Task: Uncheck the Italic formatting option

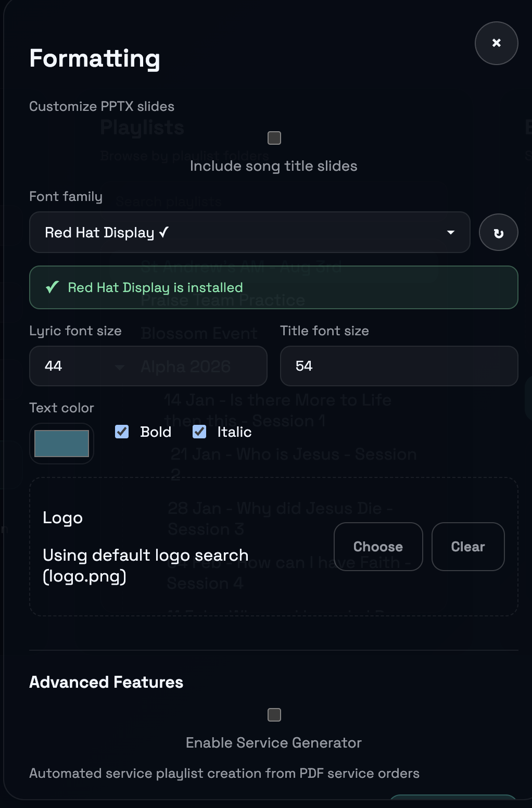Action: coord(199,432)
